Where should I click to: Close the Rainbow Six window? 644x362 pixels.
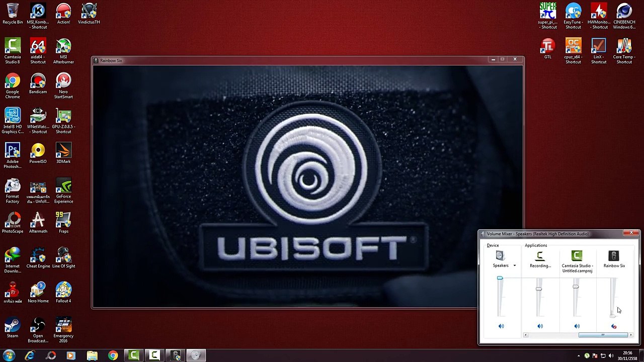pos(515,59)
